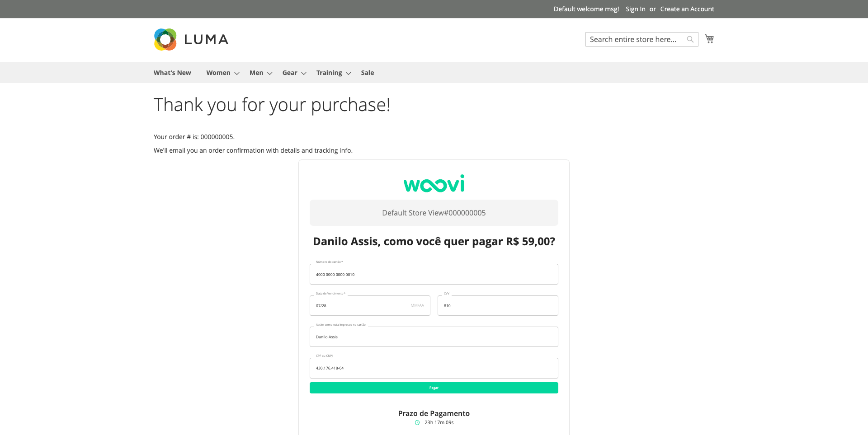Open the shopping cart

tap(709, 39)
